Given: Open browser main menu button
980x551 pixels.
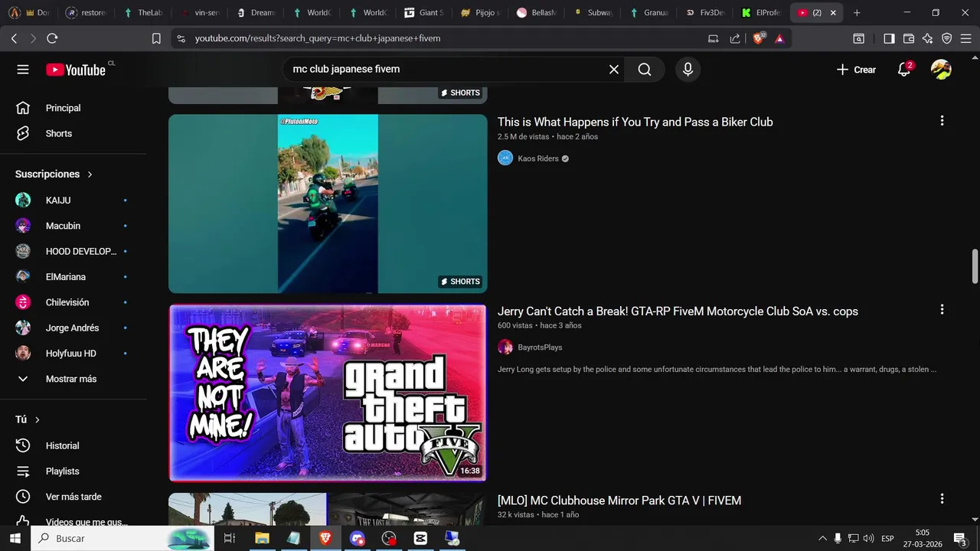Looking at the screenshot, I should pos(966,38).
